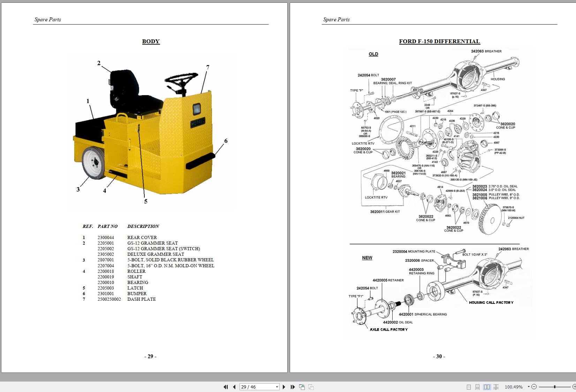
Task: Open the zoom percentage dropdown
Action: (x=529, y=387)
